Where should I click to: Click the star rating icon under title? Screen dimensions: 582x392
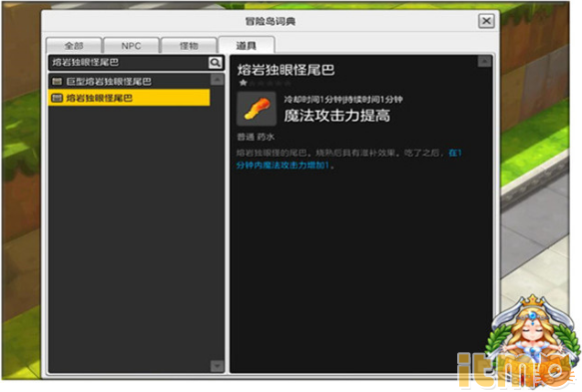(x=243, y=83)
